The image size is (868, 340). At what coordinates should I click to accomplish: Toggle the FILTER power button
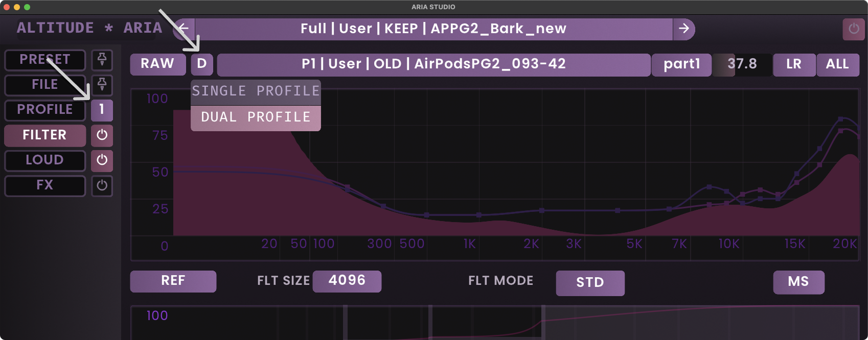click(102, 135)
